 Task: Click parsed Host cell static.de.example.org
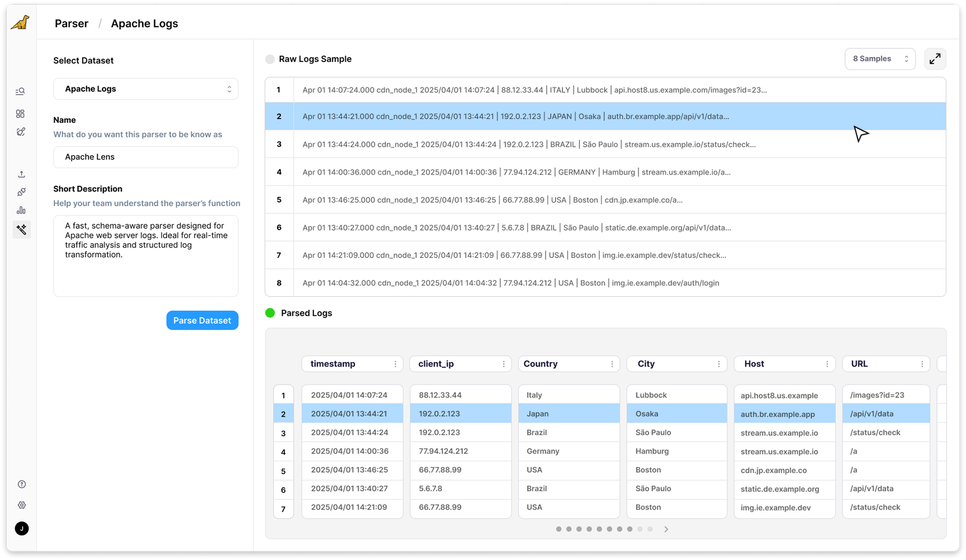[x=785, y=489]
